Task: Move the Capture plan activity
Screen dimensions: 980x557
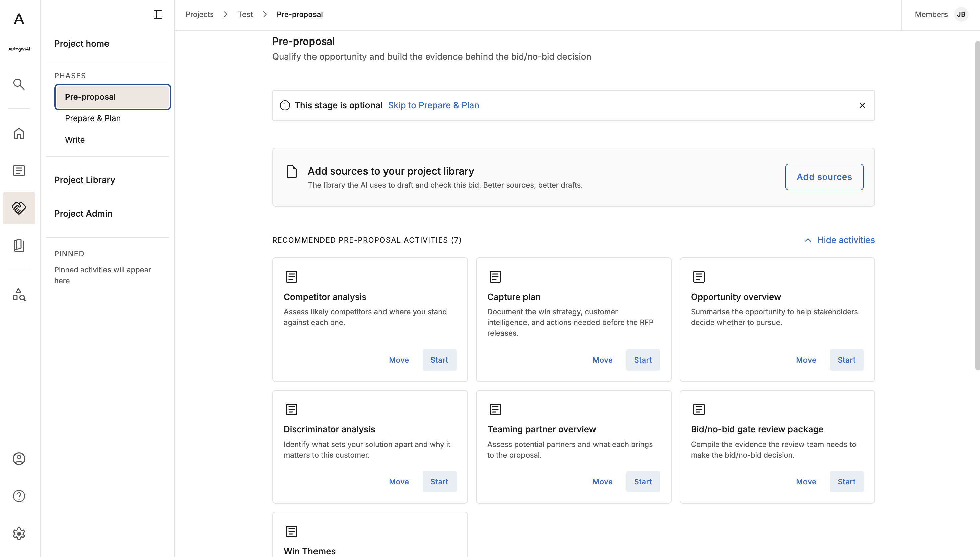Action: [602, 360]
